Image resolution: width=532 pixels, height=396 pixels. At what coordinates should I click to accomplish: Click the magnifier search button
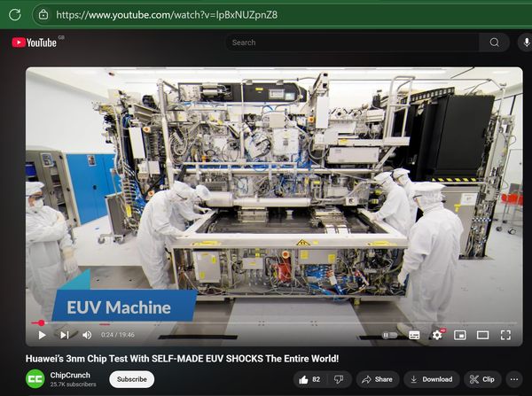[494, 43]
